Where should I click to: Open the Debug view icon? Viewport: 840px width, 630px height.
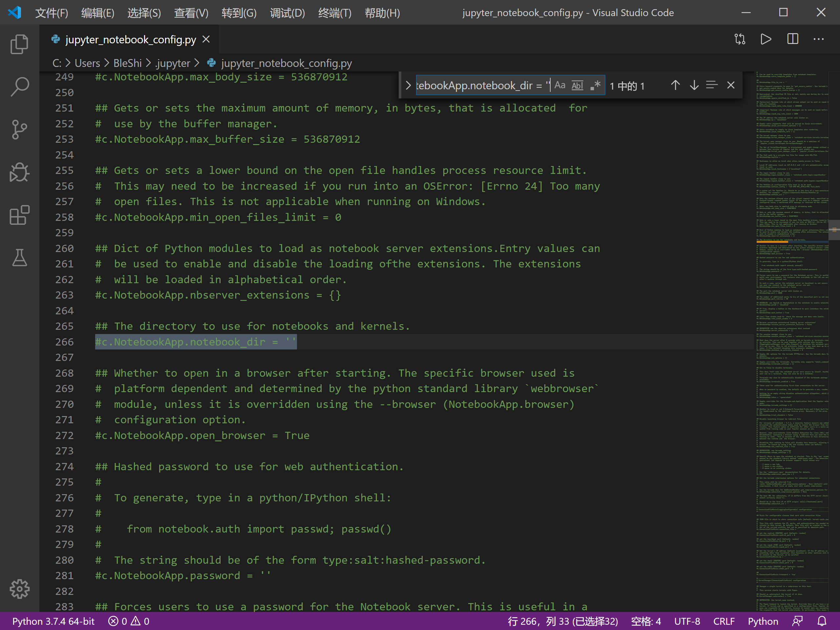tap(19, 173)
